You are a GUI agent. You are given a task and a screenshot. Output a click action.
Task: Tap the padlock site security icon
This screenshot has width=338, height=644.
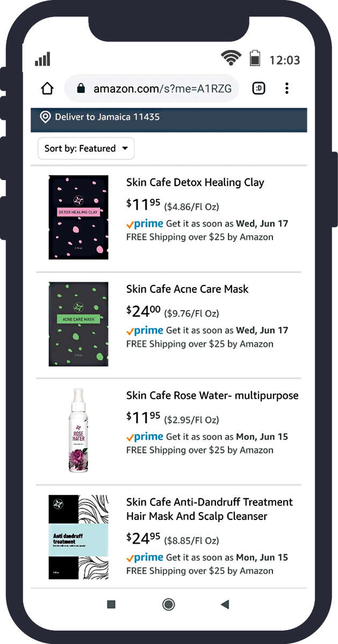(x=81, y=89)
